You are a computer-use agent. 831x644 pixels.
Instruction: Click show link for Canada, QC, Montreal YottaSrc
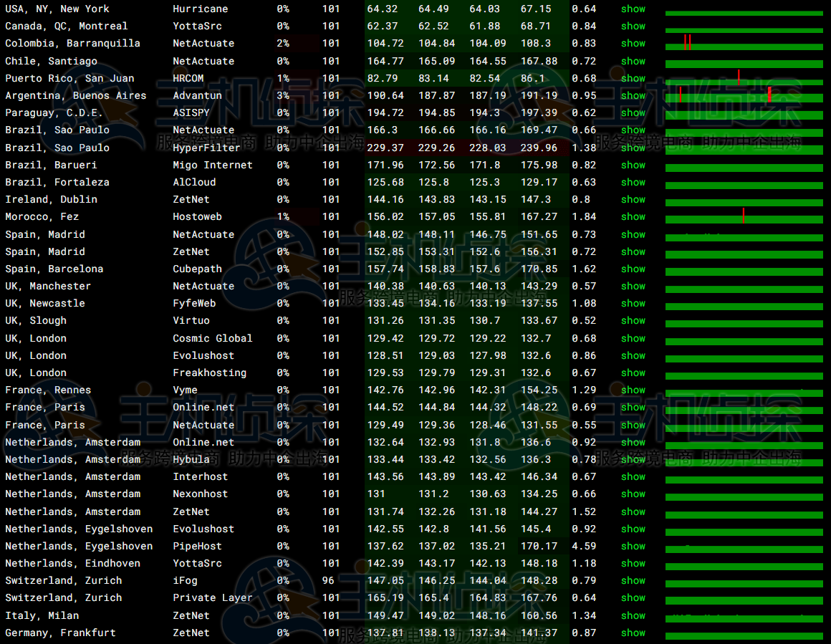coord(633,26)
